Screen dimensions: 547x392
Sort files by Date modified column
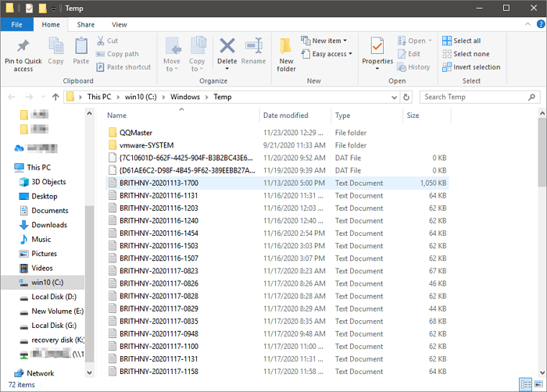click(286, 116)
